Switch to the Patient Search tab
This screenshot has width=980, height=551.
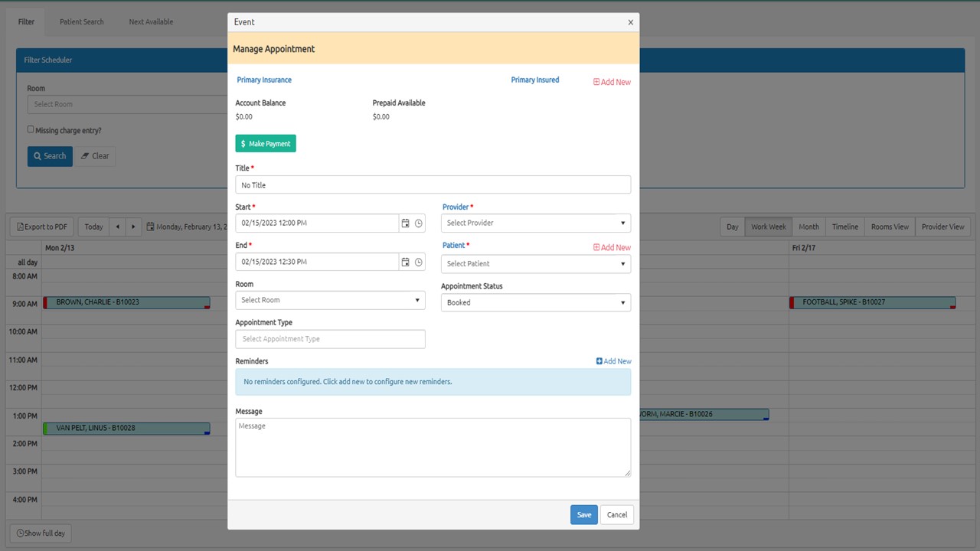81,21
